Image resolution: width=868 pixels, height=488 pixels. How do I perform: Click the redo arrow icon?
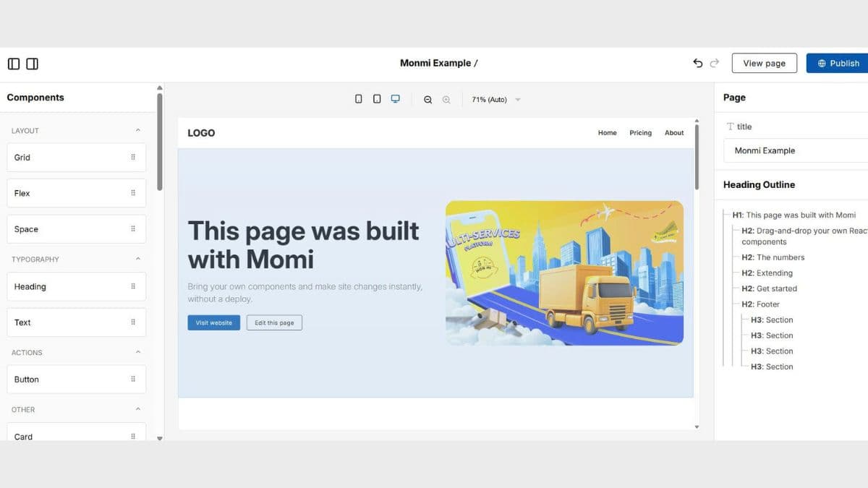(715, 63)
